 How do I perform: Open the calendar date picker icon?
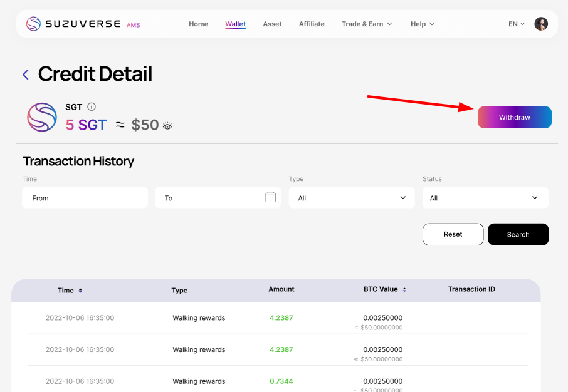tap(271, 197)
